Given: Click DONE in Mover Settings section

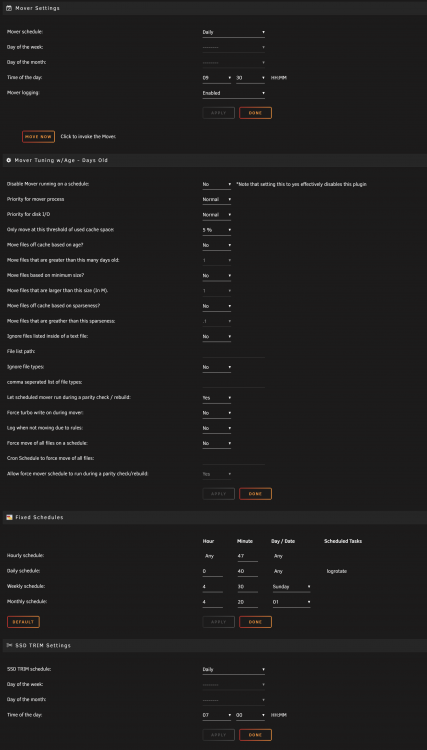Looking at the screenshot, I should pos(255,113).
